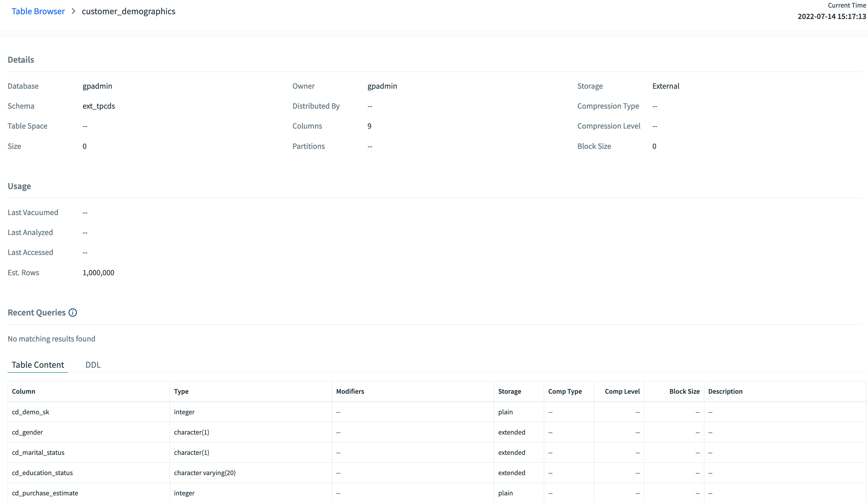Click the Est. Rows value 1,000,000
The width and height of the screenshot is (868, 503).
coord(98,272)
